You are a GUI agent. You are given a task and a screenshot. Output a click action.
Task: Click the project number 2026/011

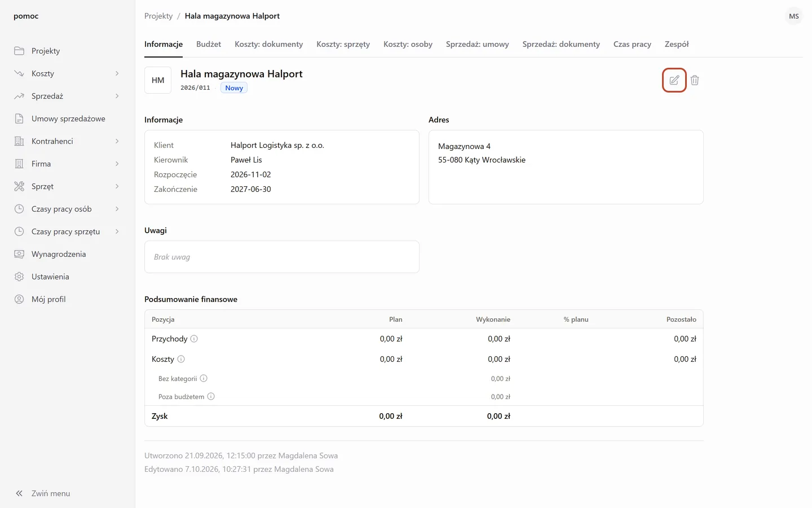point(195,87)
